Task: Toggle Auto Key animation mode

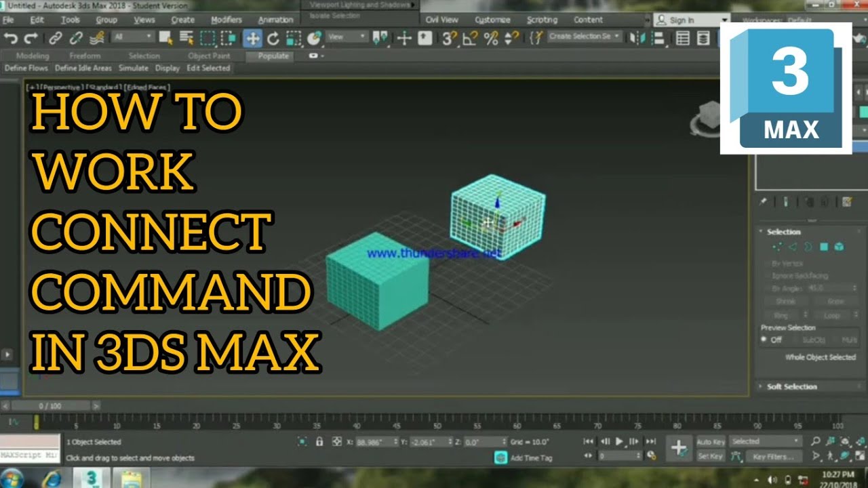Action: 711,441
